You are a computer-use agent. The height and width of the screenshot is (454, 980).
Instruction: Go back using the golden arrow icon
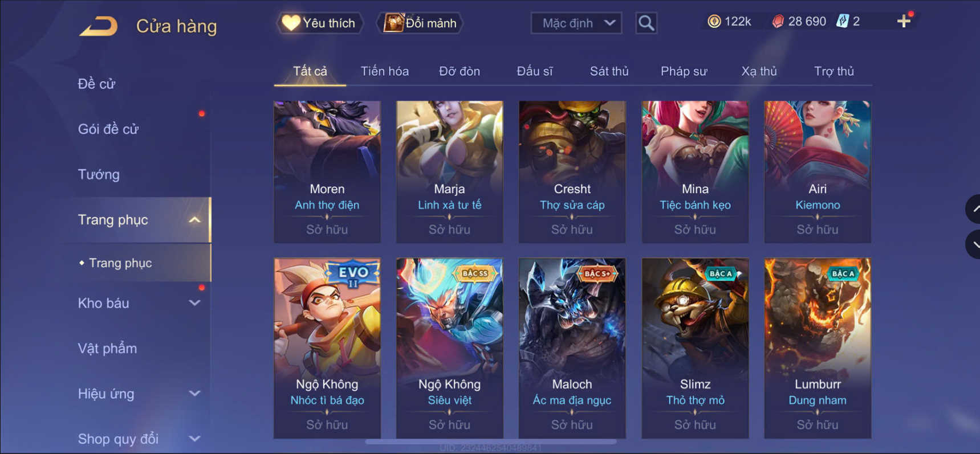tap(99, 26)
